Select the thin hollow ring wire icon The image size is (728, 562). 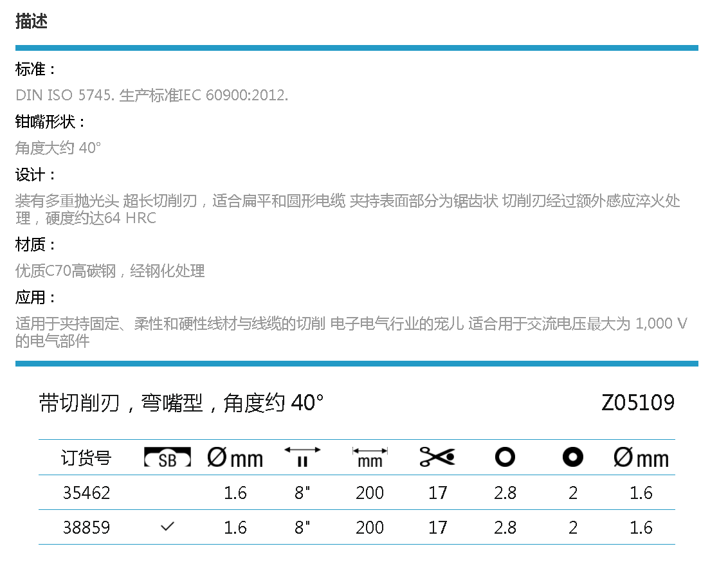click(x=505, y=457)
